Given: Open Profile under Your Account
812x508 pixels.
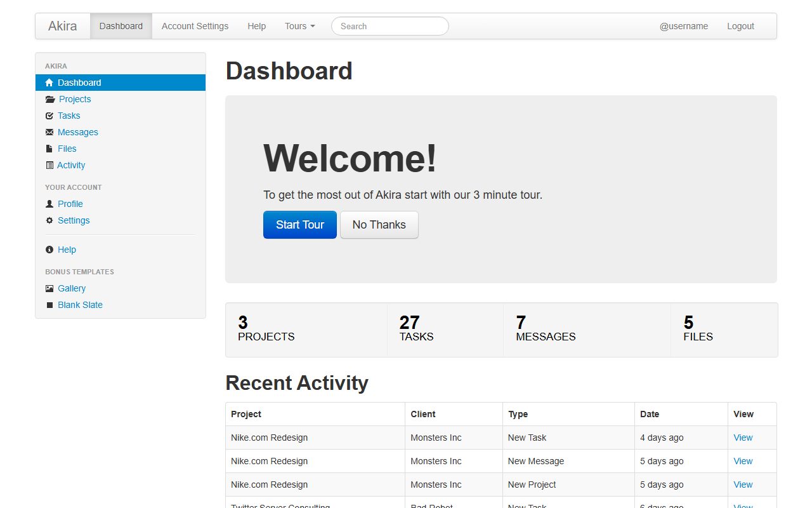Looking at the screenshot, I should (70, 204).
